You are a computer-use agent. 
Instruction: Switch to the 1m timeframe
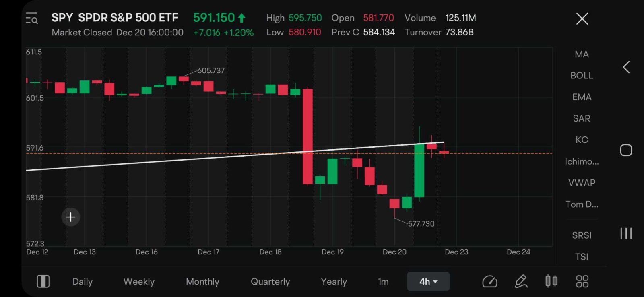[383, 282]
